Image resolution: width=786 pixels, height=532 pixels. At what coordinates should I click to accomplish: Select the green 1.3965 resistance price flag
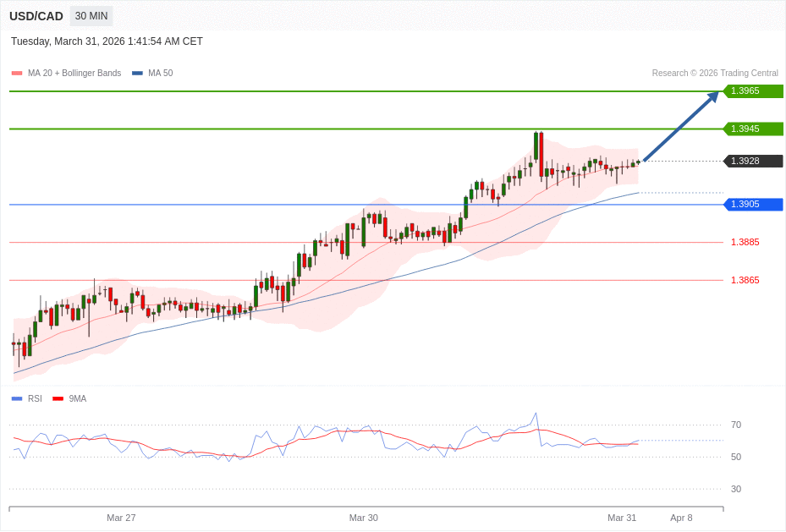point(752,90)
